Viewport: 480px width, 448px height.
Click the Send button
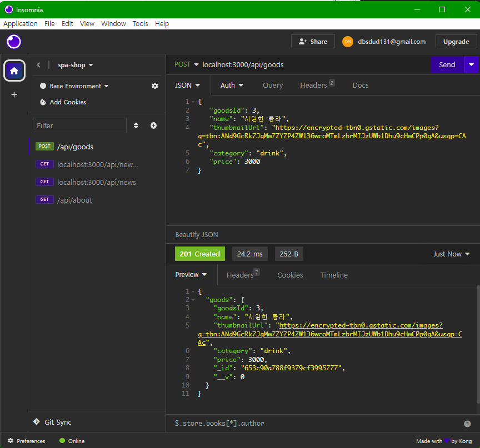pyautogui.click(x=447, y=64)
